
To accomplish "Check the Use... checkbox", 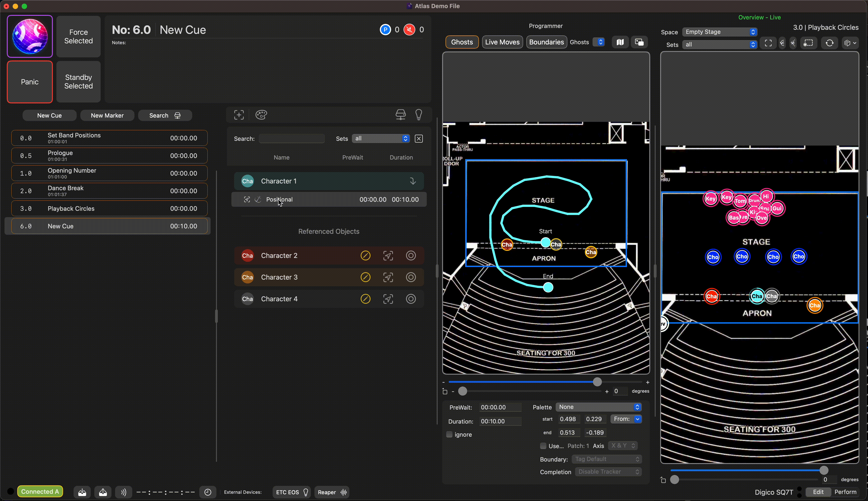I will [x=543, y=446].
